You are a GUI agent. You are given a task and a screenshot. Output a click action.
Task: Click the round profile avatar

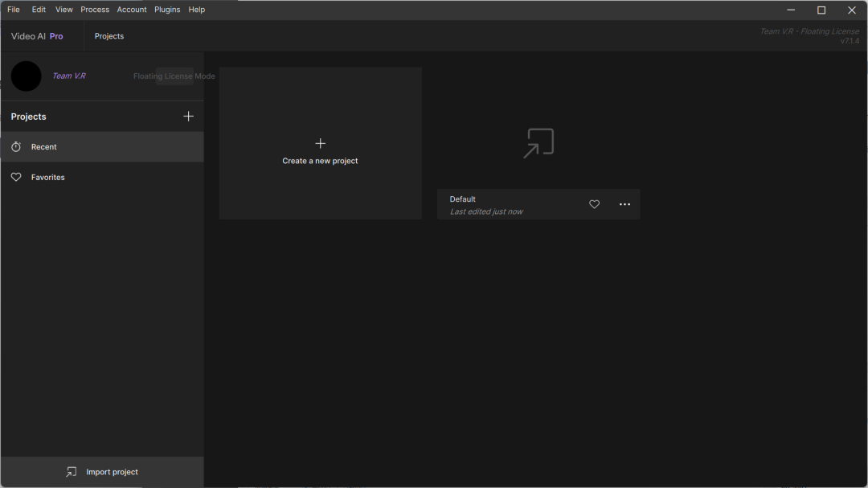(x=27, y=76)
